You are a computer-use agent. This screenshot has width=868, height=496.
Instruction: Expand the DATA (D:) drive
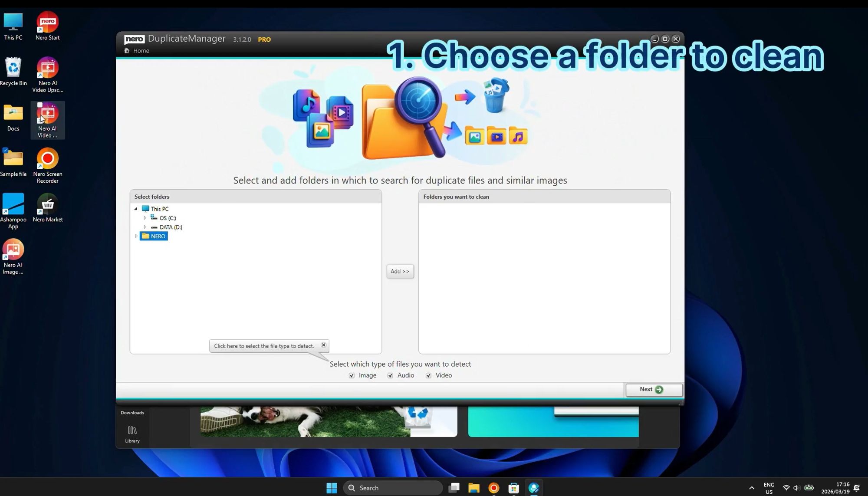(x=145, y=227)
